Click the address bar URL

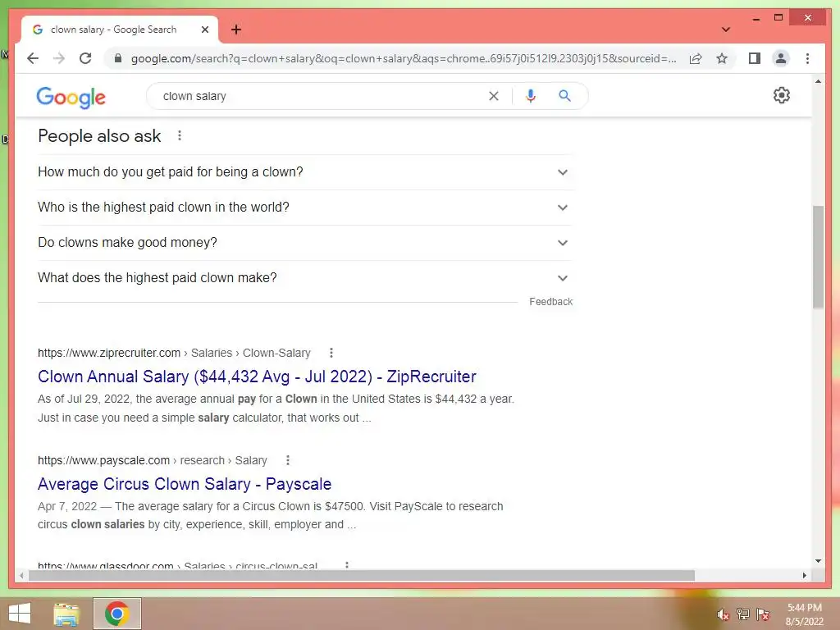click(x=404, y=58)
